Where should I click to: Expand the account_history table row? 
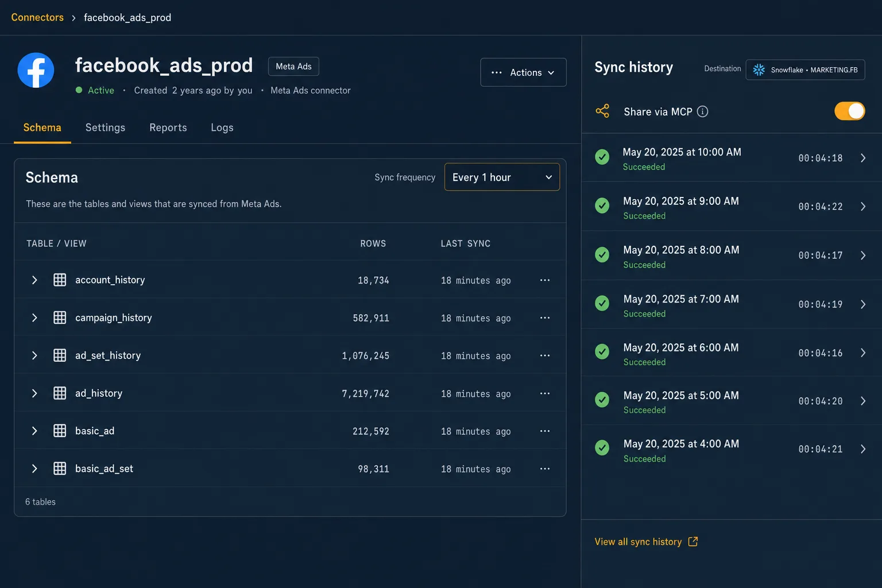(34, 280)
